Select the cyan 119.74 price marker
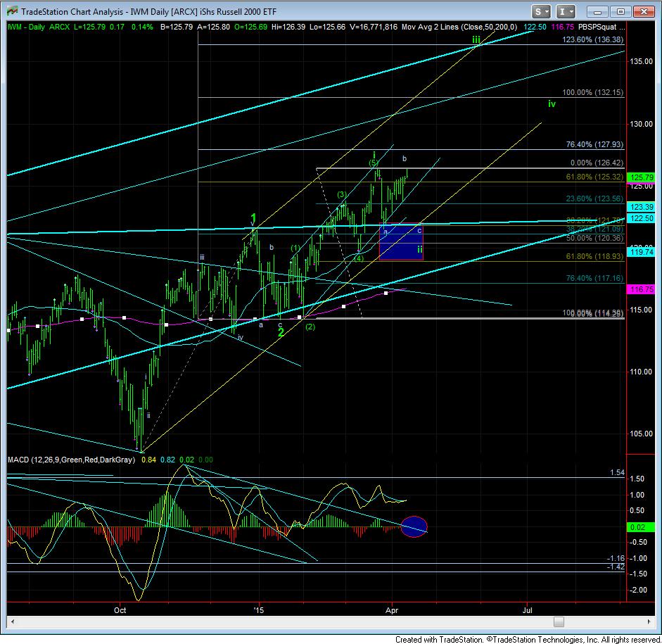Image resolution: width=662 pixels, height=644 pixels. pyautogui.click(x=642, y=252)
